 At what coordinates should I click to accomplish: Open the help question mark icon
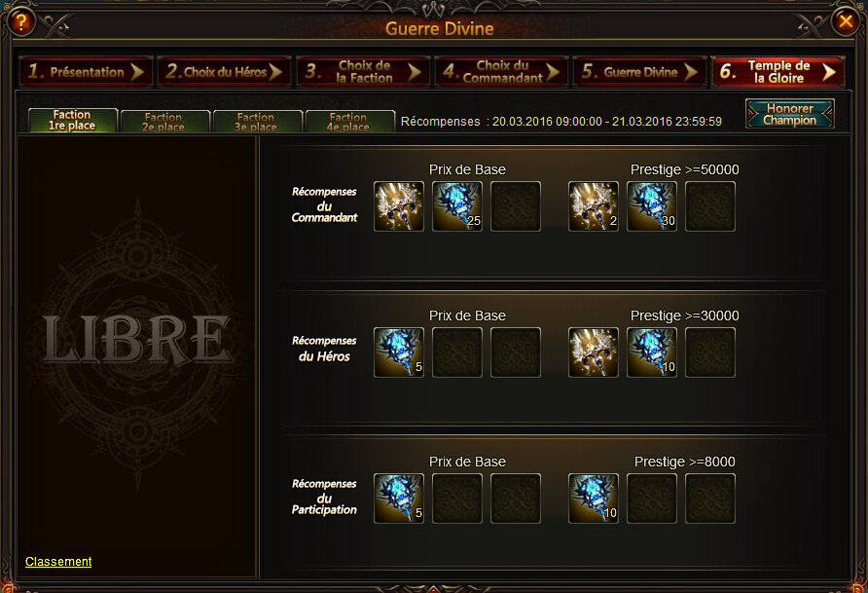click(x=21, y=21)
